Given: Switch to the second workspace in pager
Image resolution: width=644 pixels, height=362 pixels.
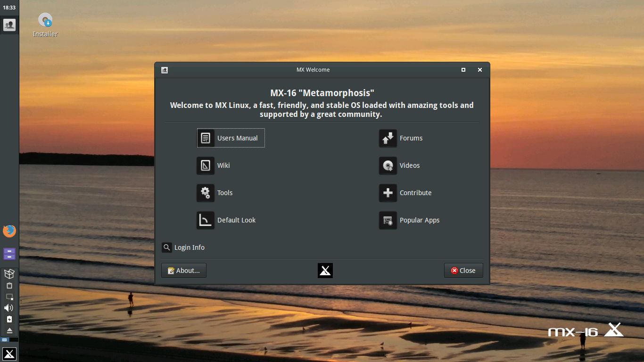Looking at the screenshot, I should [x=13, y=339].
